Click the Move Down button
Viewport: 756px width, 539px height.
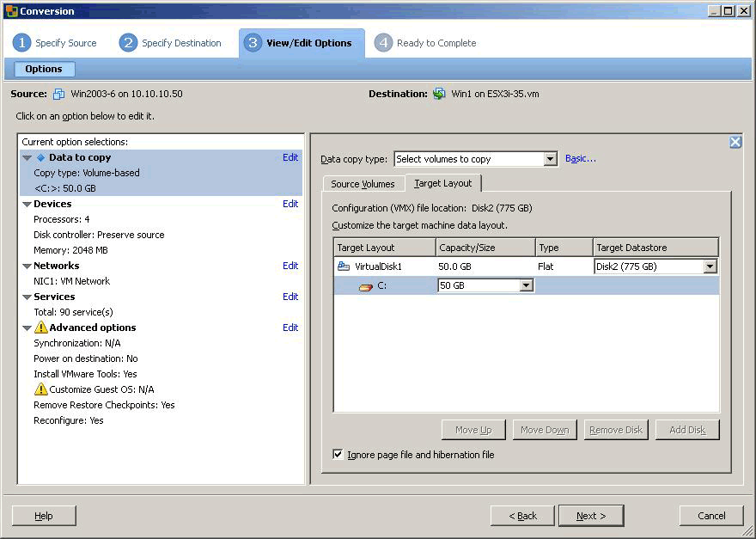(x=545, y=430)
